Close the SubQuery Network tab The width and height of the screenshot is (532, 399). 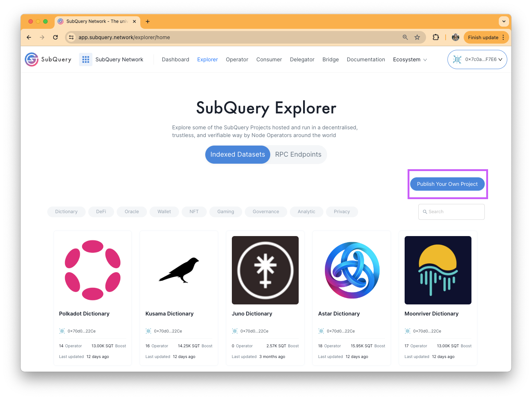point(134,21)
